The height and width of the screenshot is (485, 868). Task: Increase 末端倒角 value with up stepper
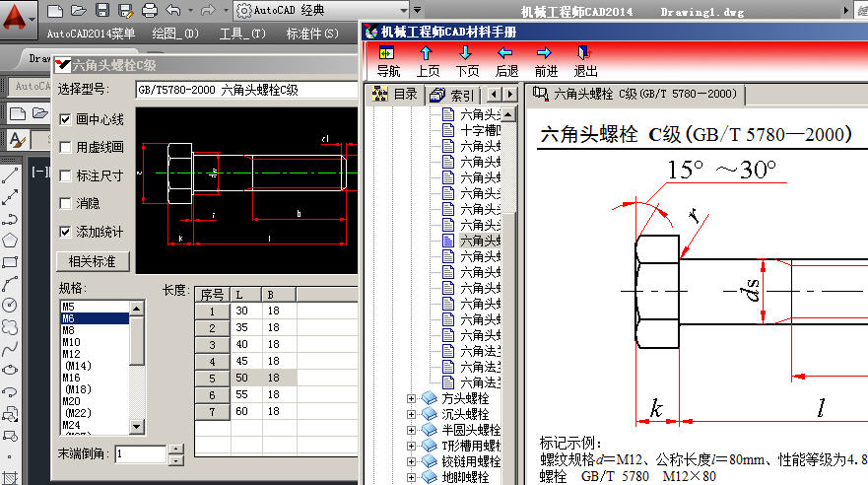click(x=176, y=450)
